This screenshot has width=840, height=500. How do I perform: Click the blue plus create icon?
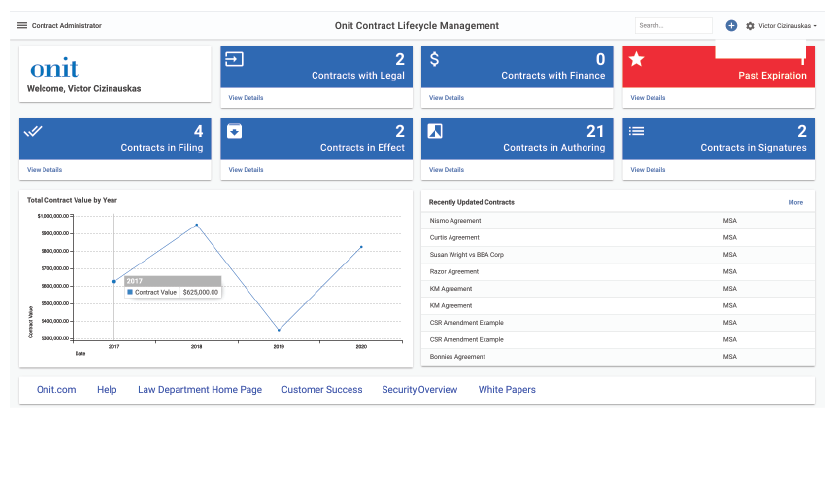[x=731, y=25]
